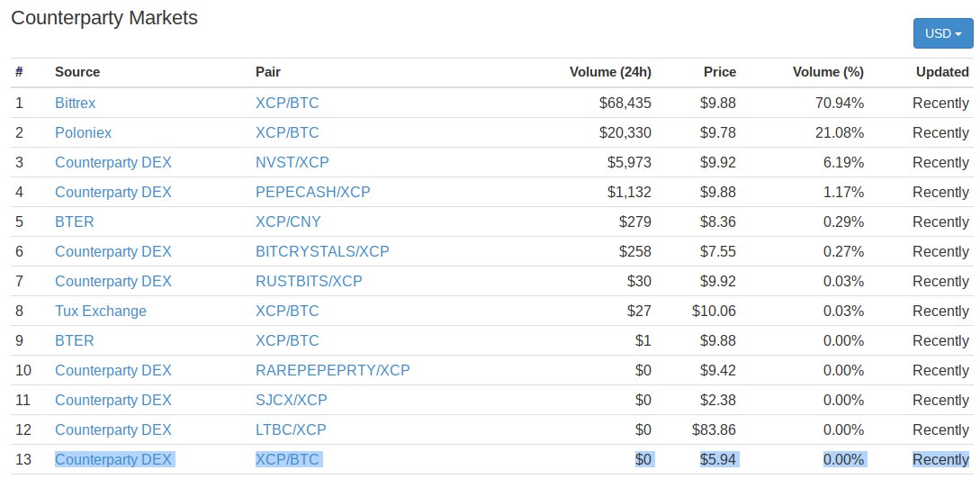Open the USD currency dropdown
This screenshot has height=479, width=980.
[x=942, y=33]
